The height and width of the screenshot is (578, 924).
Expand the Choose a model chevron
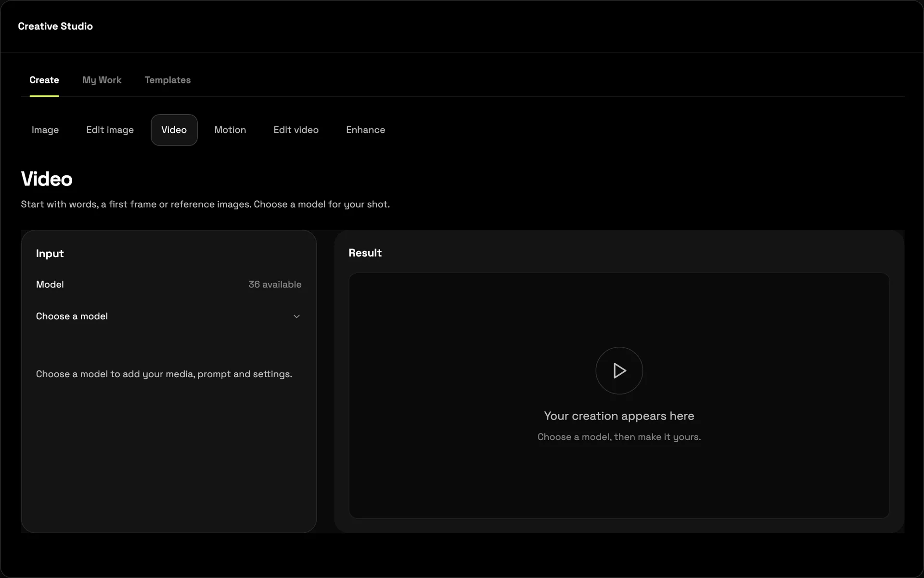pos(296,316)
